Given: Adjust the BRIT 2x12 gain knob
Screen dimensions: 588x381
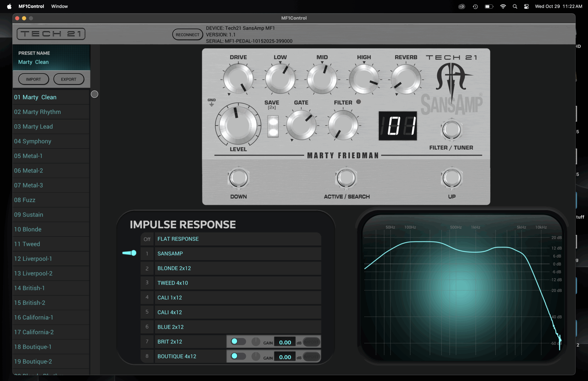Looking at the screenshot, I should 256,342.
